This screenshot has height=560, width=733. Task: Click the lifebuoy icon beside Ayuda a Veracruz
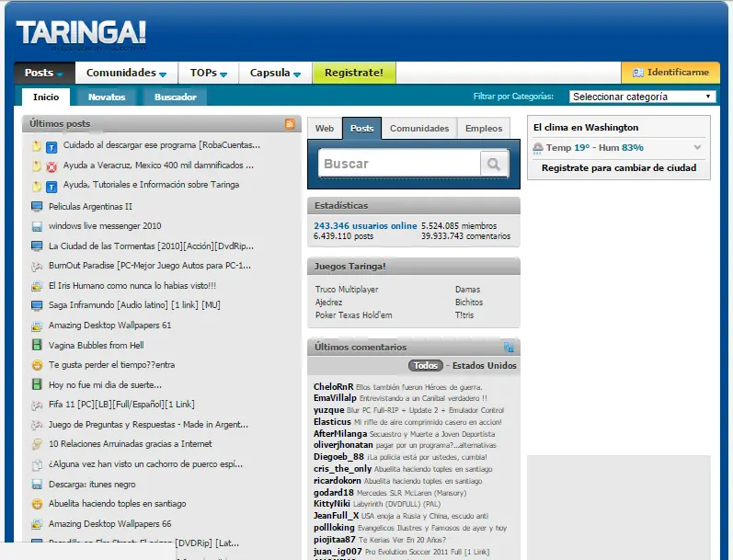pos(52,166)
